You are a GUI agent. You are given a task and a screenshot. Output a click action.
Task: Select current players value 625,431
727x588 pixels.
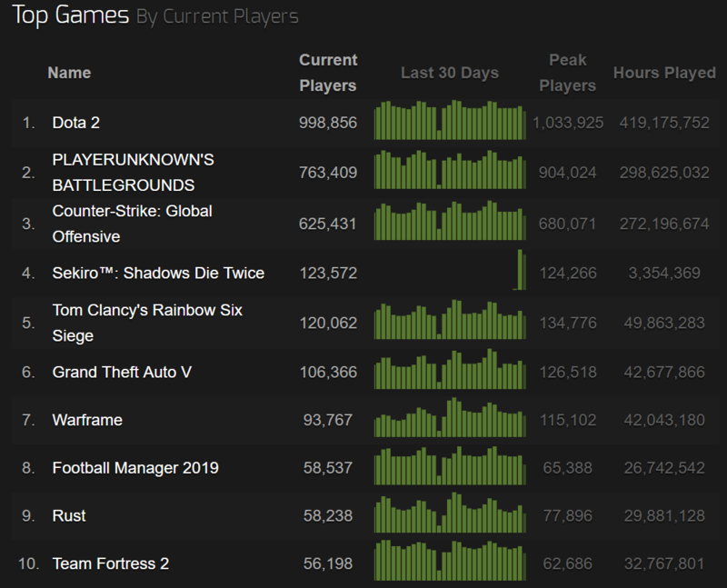(x=328, y=224)
